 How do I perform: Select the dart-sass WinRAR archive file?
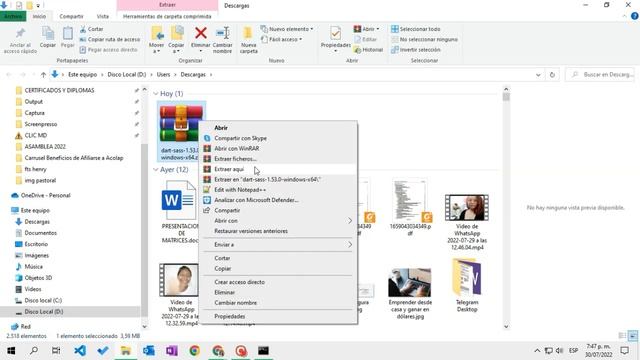coord(180,132)
